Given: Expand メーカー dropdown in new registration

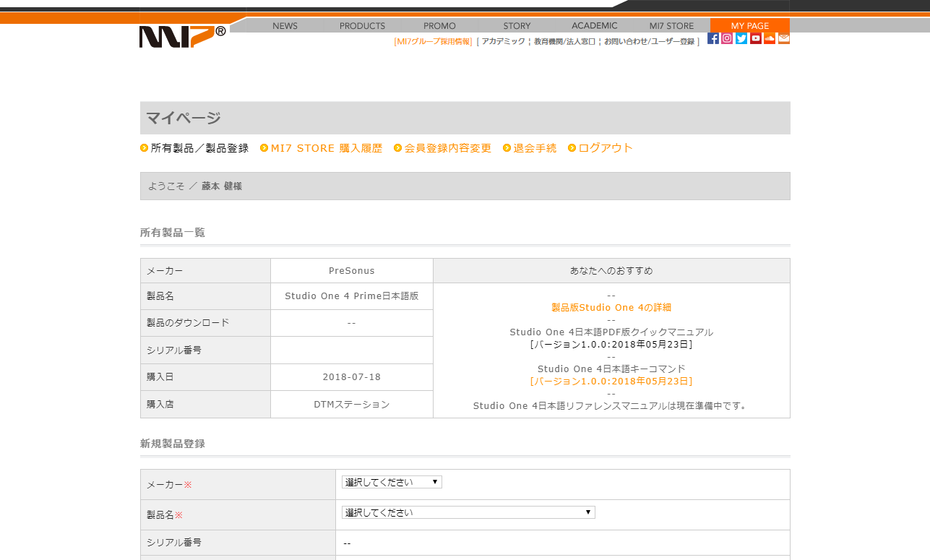Looking at the screenshot, I should (392, 482).
